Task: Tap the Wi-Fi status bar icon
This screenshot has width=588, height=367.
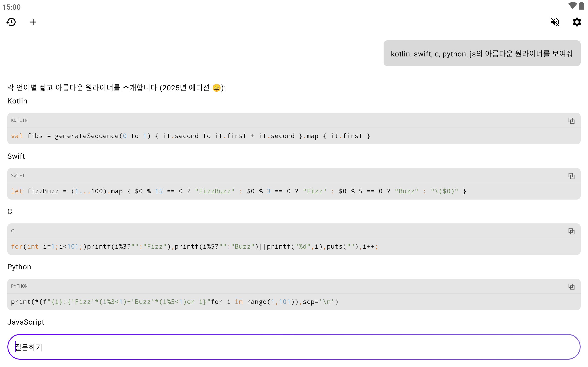Action: click(572, 6)
